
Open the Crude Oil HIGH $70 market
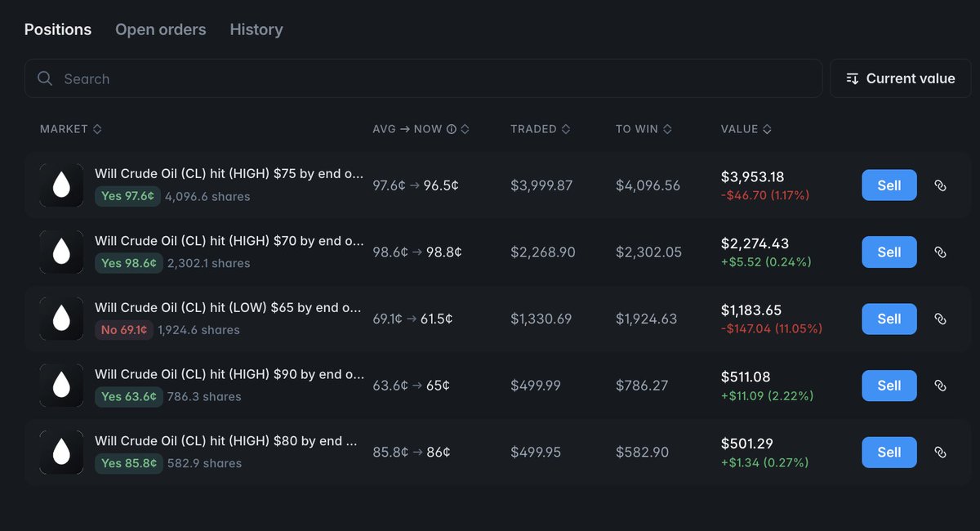point(229,241)
